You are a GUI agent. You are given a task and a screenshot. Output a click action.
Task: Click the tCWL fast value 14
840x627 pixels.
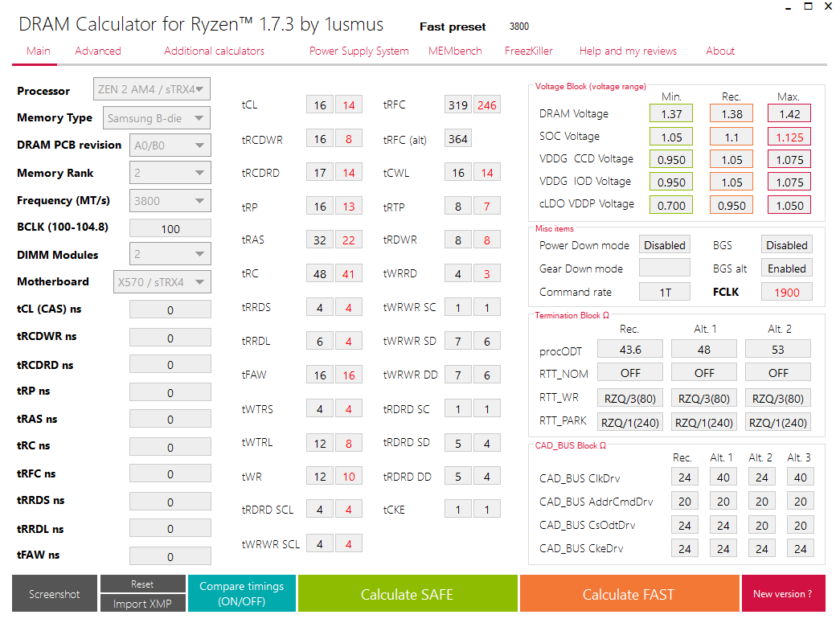[487, 173]
